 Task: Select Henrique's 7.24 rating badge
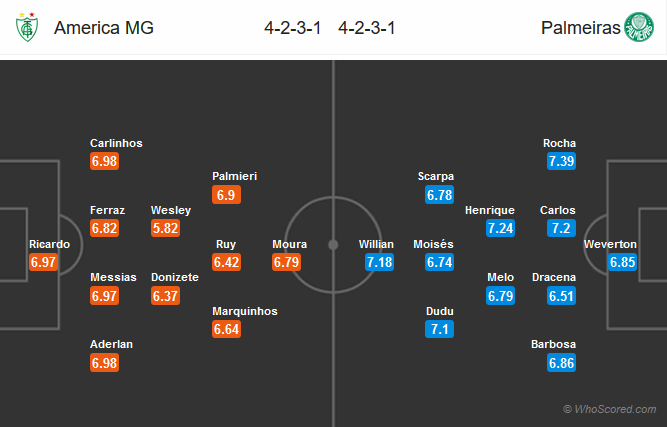pyautogui.click(x=500, y=228)
